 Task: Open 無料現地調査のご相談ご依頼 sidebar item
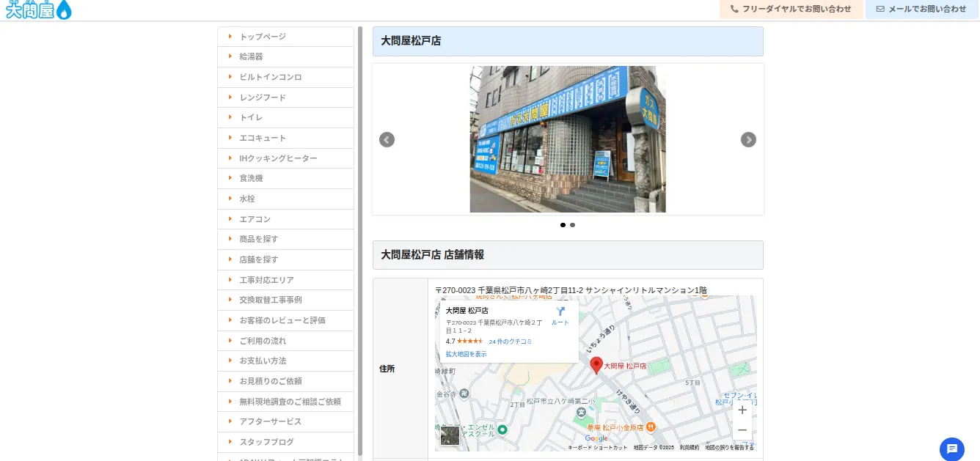[x=285, y=402]
